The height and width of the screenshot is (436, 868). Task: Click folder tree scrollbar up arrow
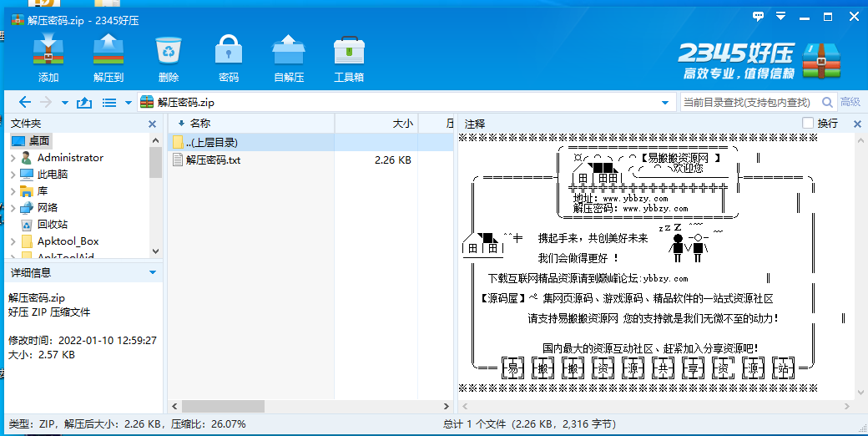[155, 140]
